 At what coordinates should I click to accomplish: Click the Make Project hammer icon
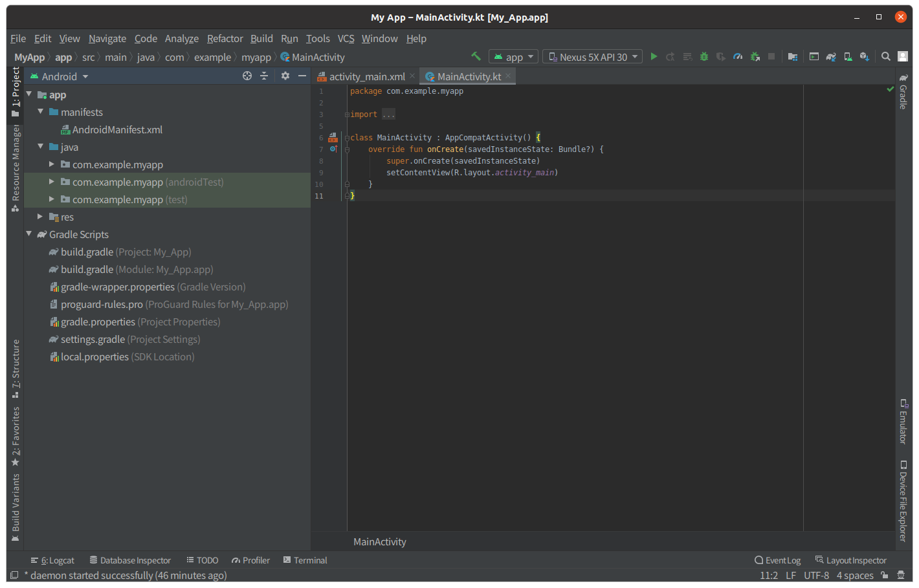point(476,57)
